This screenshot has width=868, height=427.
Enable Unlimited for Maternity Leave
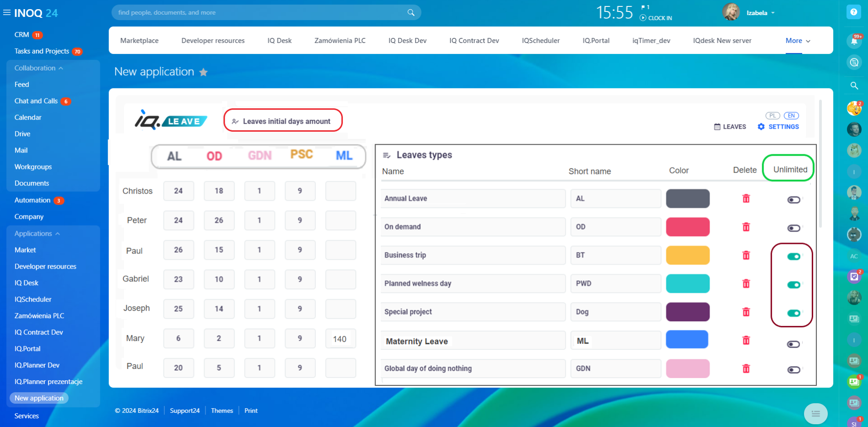(793, 344)
